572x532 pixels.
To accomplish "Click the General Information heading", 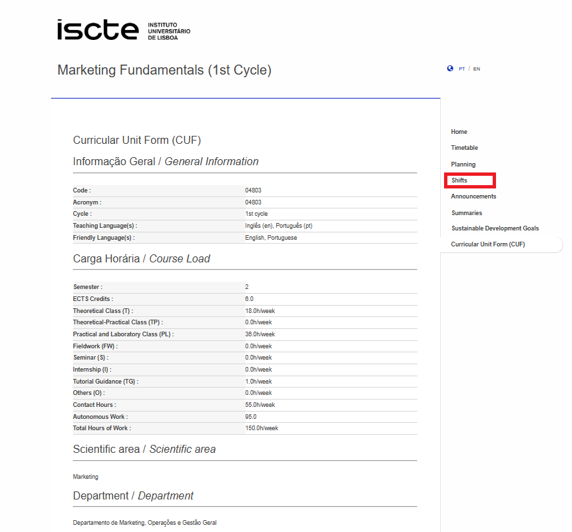I will pyautogui.click(x=166, y=161).
